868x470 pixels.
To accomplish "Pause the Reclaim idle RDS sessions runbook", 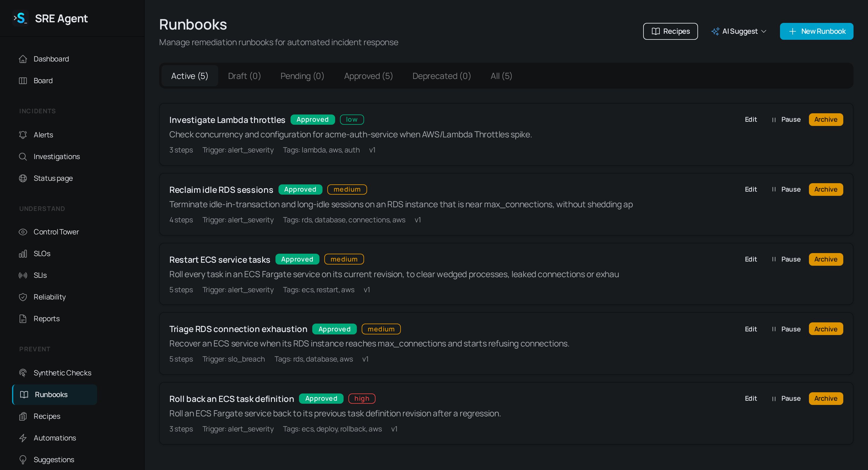I will (x=786, y=189).
